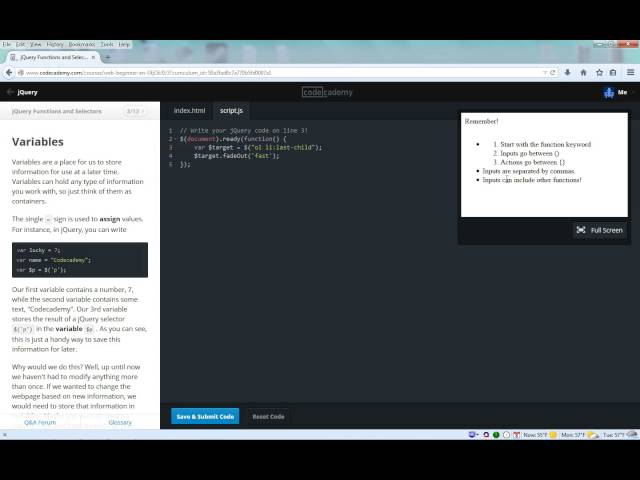This screenshot has width=640, height=480.
Task: Select the script.js editor tab
Action: (231, 111)
